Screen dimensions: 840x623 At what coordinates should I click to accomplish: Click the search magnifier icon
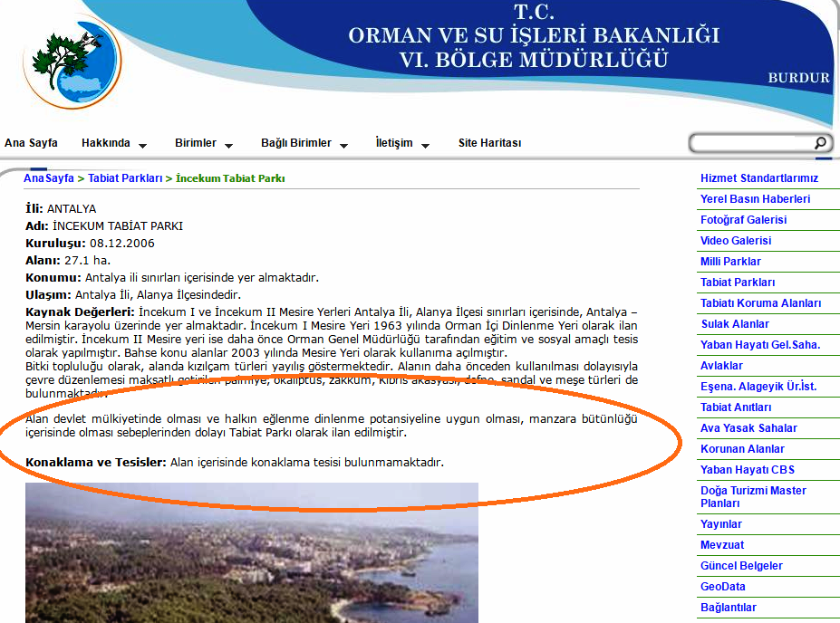(819, 143)
